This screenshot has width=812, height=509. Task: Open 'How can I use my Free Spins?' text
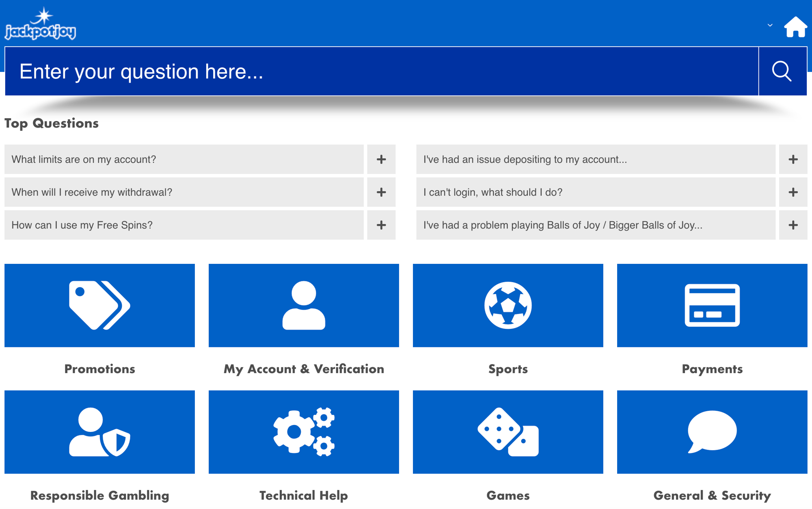82,225
